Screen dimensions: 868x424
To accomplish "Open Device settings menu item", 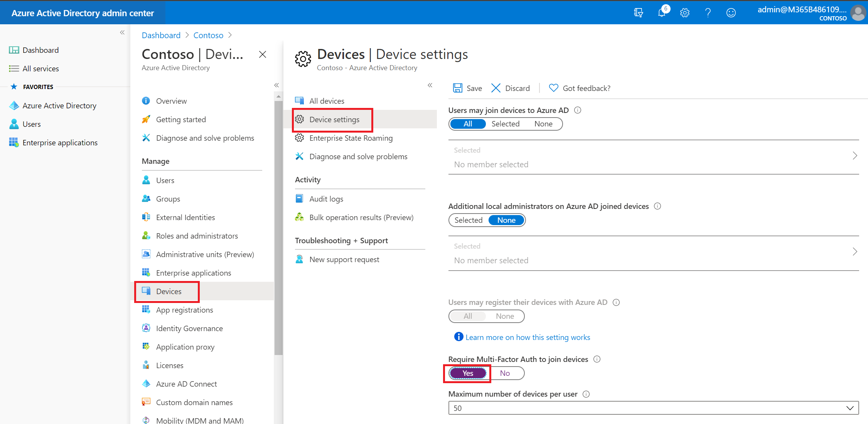I will [x=361, y=119].
